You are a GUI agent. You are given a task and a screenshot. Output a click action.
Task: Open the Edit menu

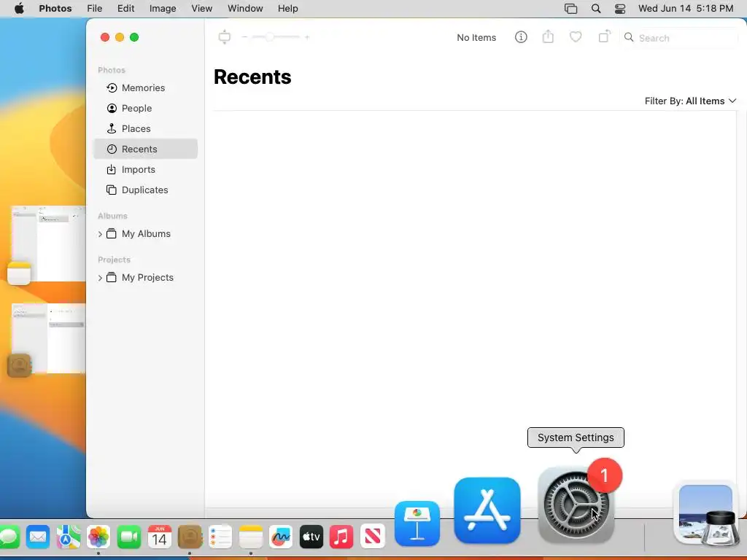click(x=125, y=8)
